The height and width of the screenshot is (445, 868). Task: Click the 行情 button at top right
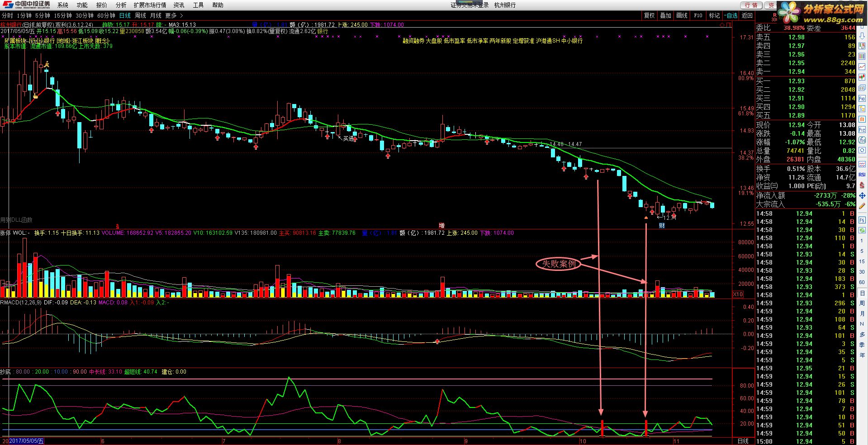[751, 5]
